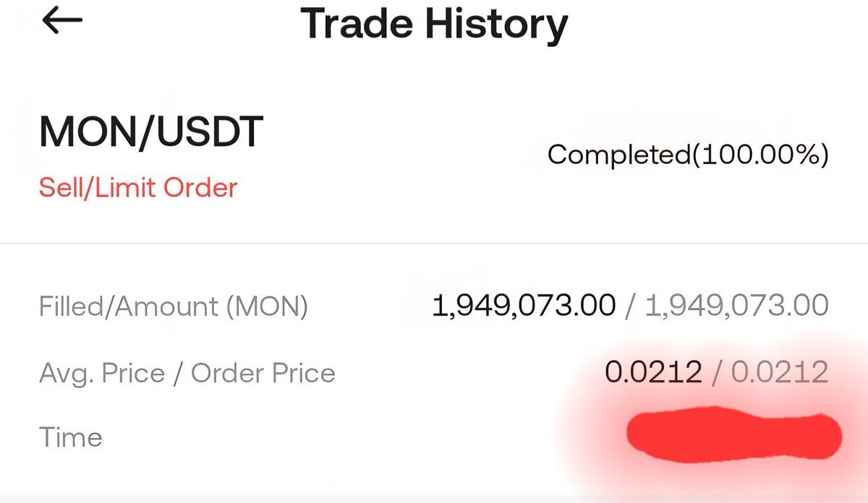Click the red scribble hiding the time
Screen dimensions: 868x503
(x=732, y=434)
